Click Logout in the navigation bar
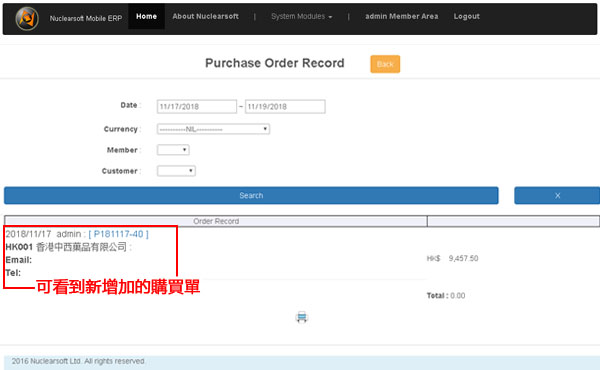 [466, 16]
